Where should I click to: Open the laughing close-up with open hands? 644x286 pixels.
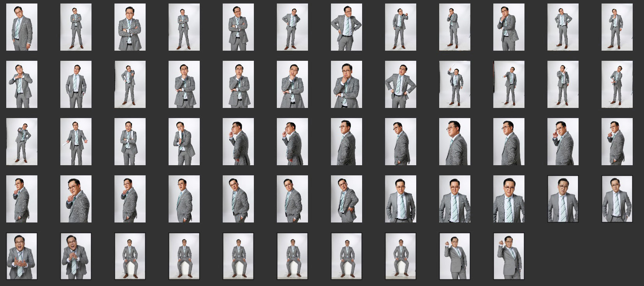[x=22, y=256]
